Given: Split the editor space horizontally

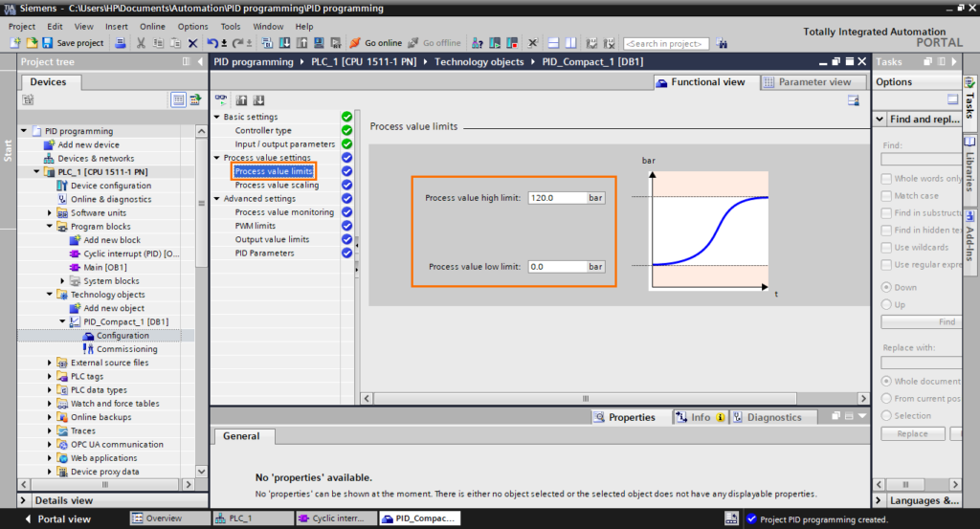Looking at the screenshot, I should pos(553,43).
